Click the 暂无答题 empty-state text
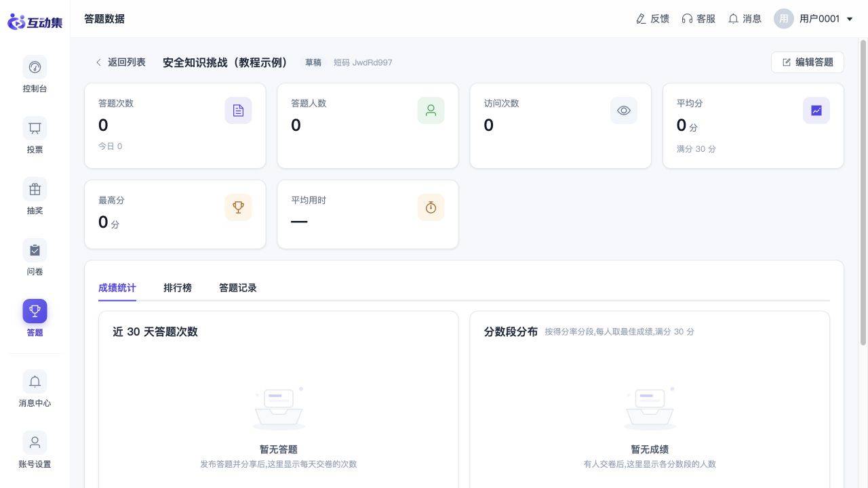 tap(279, 449)
